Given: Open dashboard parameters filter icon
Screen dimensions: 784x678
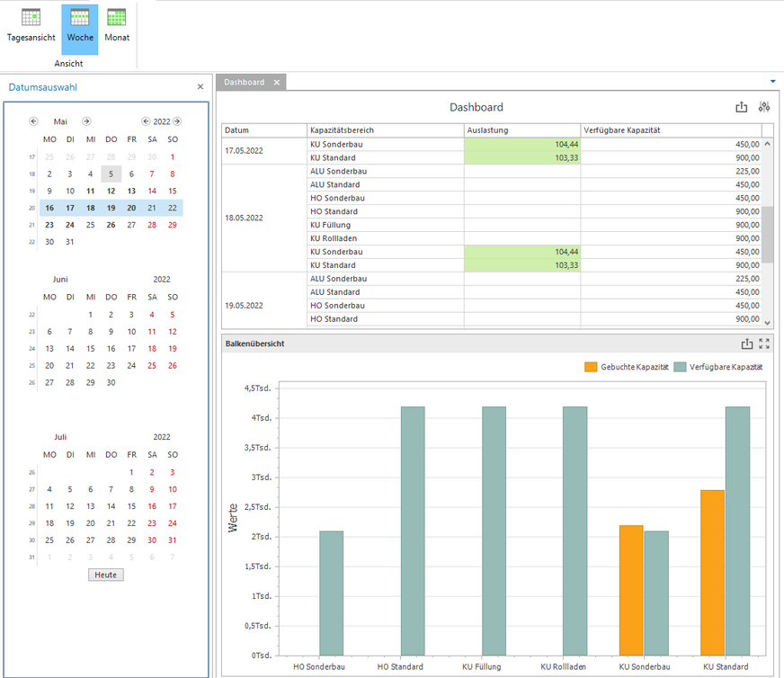Looking at the screenshot, I should (764, 107).
